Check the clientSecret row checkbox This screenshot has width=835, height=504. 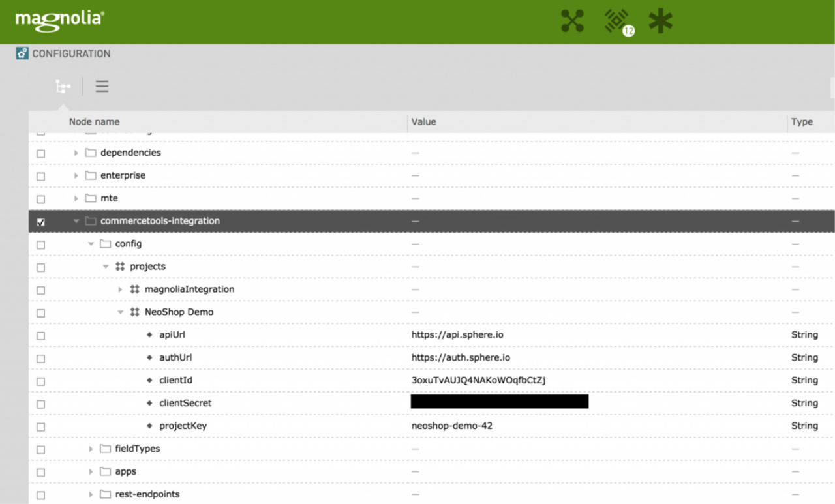[x=41, y=404]
